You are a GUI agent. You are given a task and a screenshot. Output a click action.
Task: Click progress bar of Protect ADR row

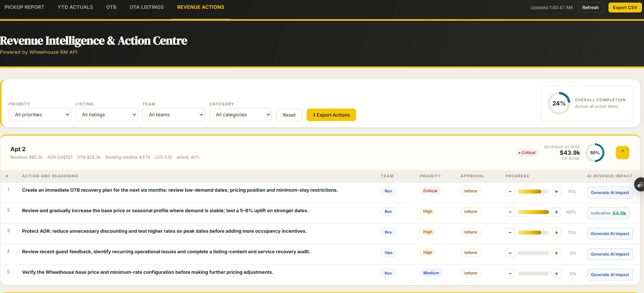pos(533,233)
